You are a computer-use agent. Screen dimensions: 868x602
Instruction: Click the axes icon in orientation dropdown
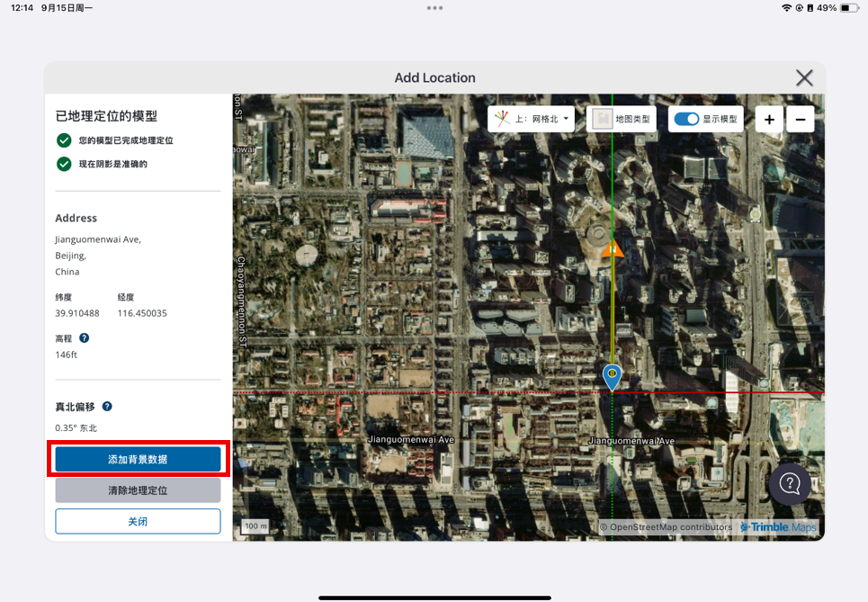click(502, 119)
